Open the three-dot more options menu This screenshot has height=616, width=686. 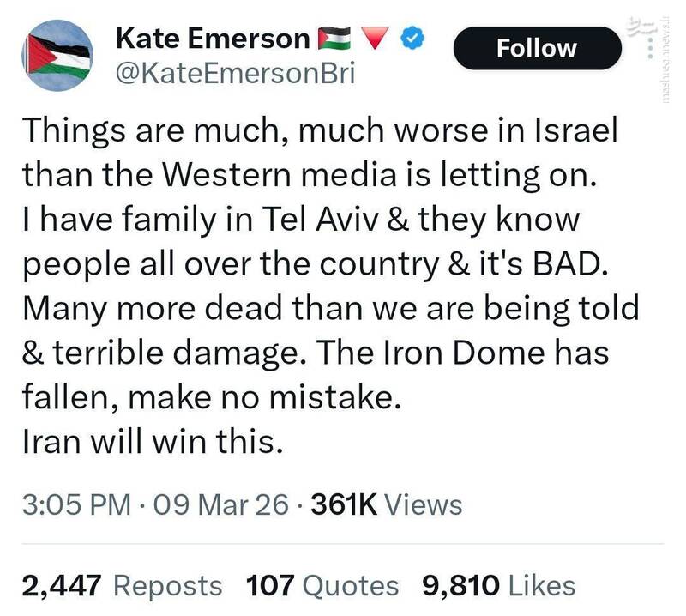(650, 50)
